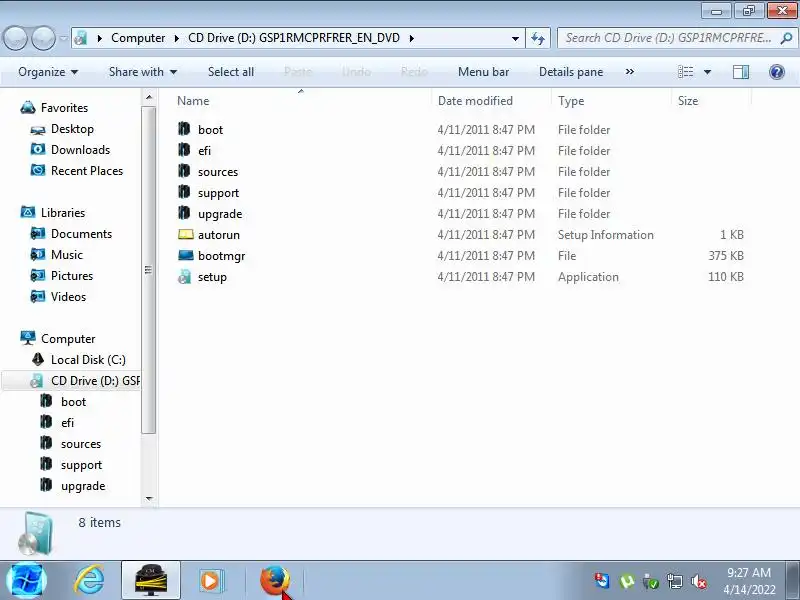Image resolution: width=800 pixels, height=600 pixels.
Task: Open Windows Media Player from taskbar
Action: coord(210,580)
